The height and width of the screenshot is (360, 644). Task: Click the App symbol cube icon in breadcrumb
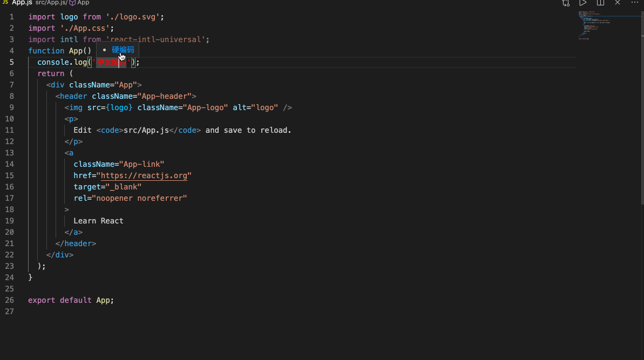click(x=72, y=3)
